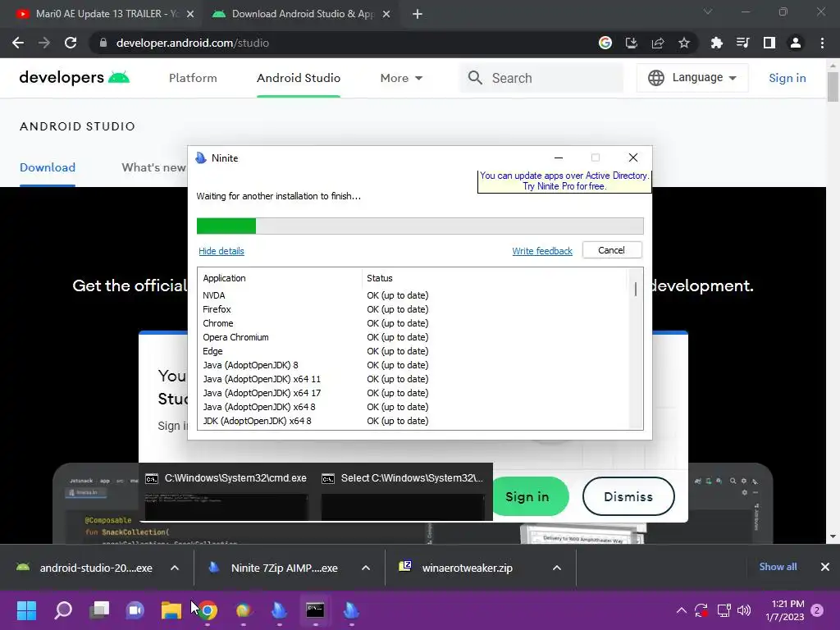Open a new browser tab
This screenshot has height=630, width=840.
418,14
